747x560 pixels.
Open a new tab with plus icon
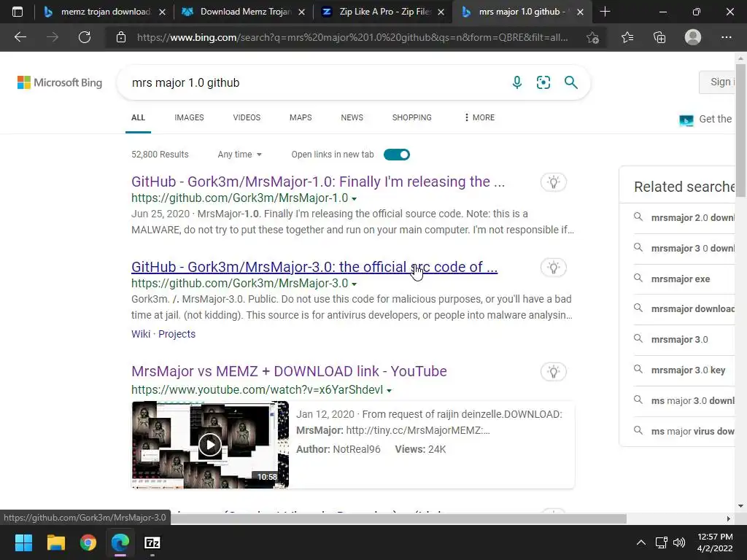(x=605, y=12)
